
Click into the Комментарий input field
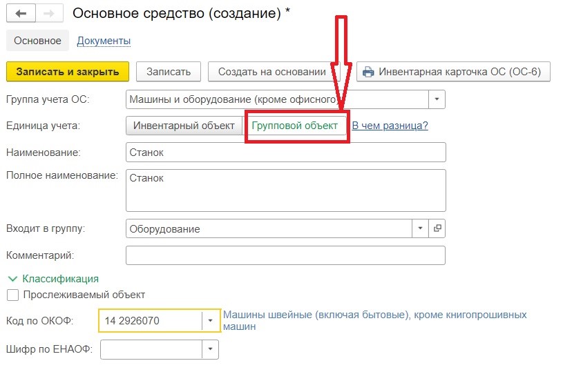285,255
